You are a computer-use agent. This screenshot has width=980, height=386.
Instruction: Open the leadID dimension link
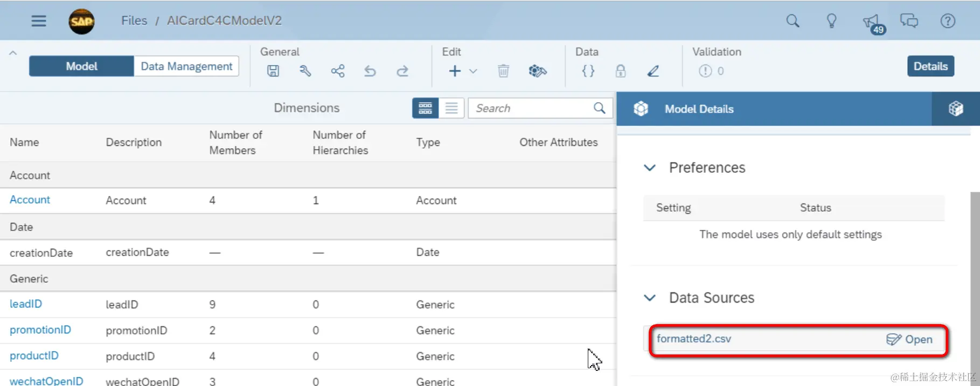click(x=25, y=304)
